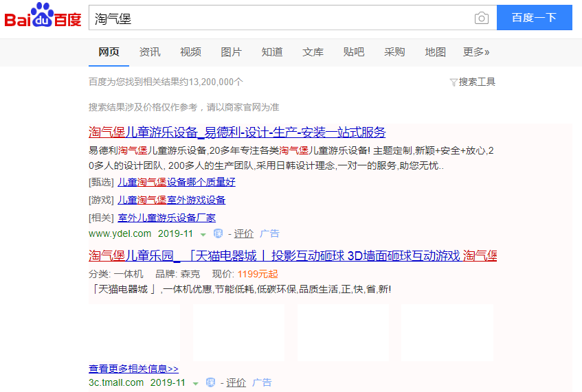Open the 图片 tab
This screenshot has width=582, height=392.
click(x=232, y=52)
